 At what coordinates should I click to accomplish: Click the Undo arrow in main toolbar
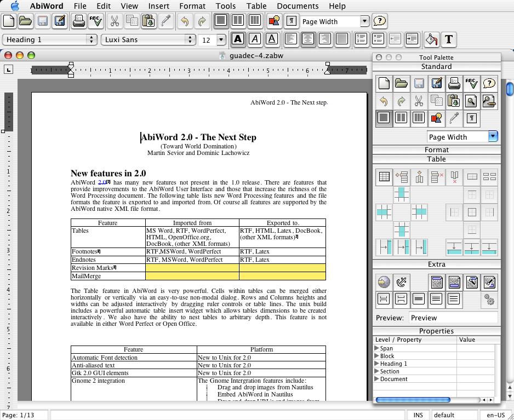pos(185,21)
